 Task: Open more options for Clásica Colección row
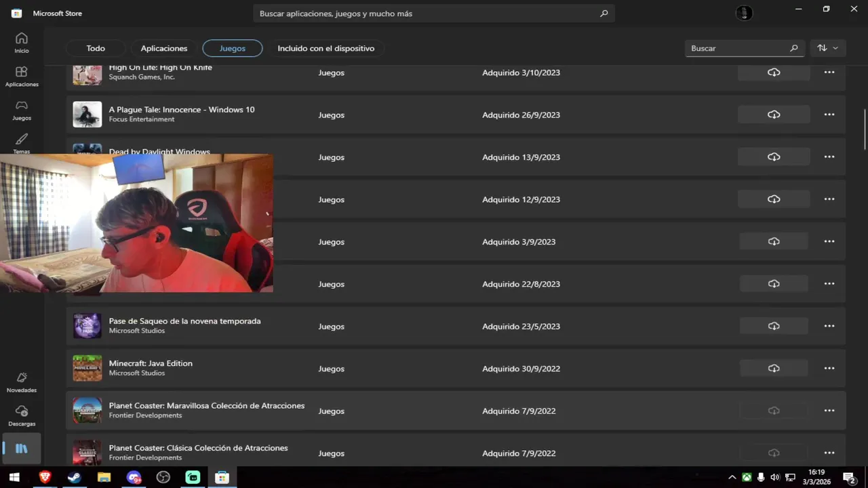(829, 453)
